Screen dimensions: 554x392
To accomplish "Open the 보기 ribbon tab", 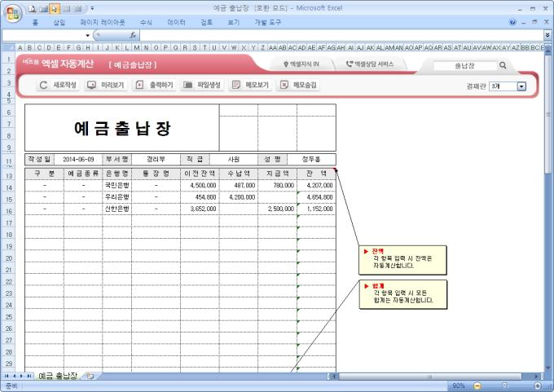I will (x=233, y=23).
